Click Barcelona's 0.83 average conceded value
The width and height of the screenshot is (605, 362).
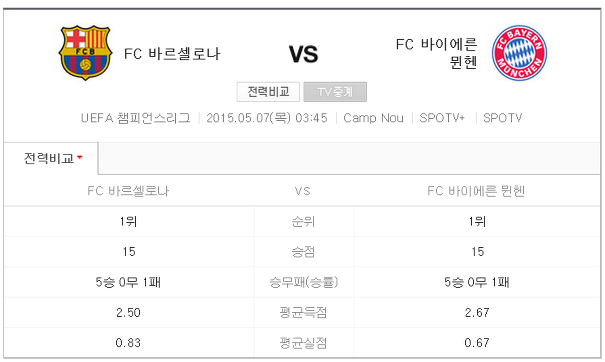(128, 343)
